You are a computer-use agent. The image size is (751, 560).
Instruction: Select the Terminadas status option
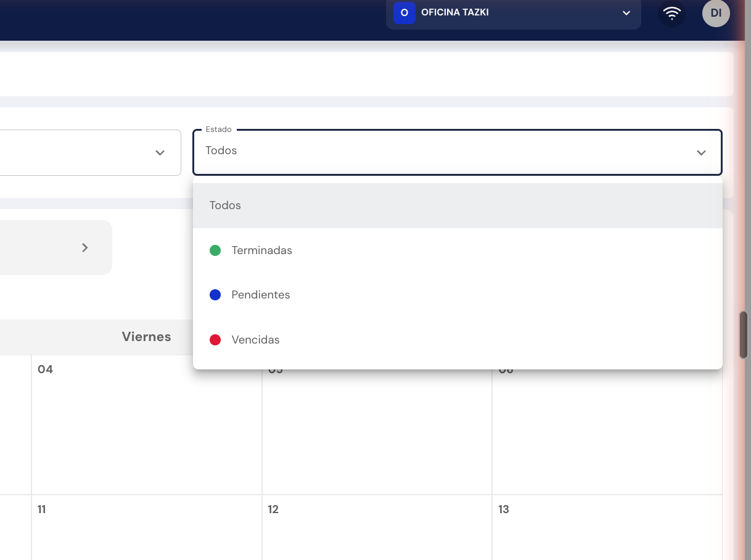tap(458, 250)
